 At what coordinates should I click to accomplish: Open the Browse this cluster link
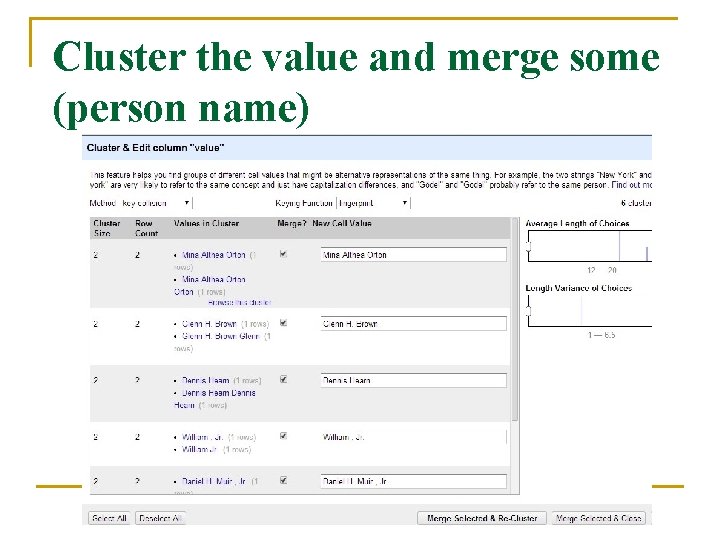[x=239, y=303]
